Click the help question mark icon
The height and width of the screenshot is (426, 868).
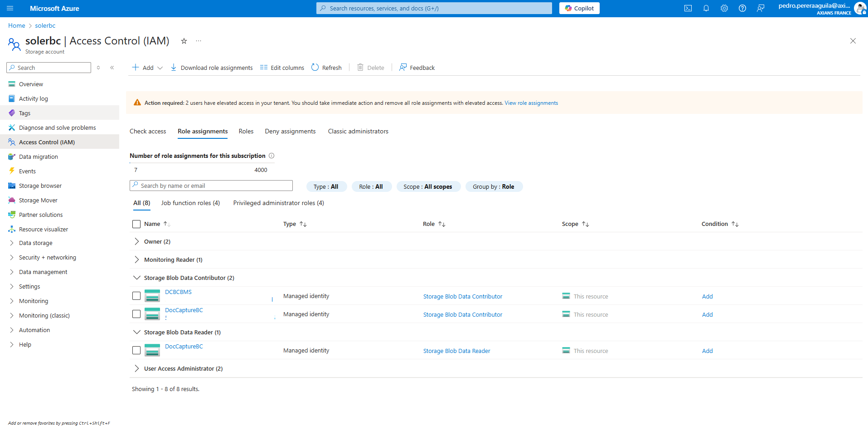[x=742, y=8]
